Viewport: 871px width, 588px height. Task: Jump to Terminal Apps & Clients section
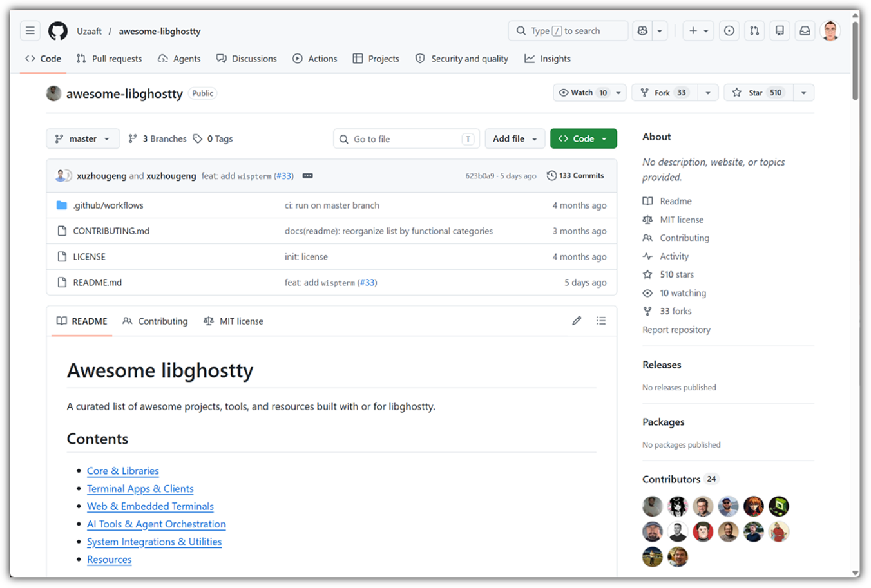140,489
